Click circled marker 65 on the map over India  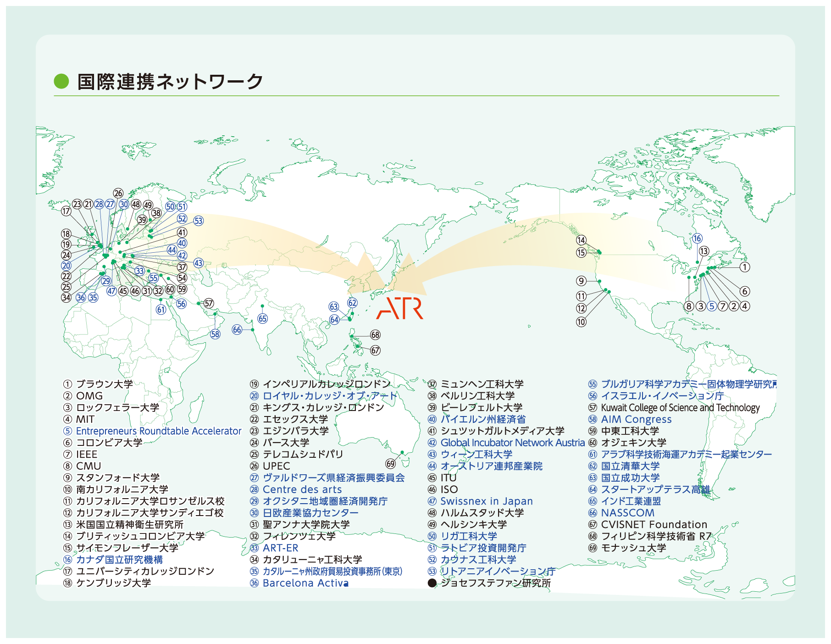click(262, 318)
